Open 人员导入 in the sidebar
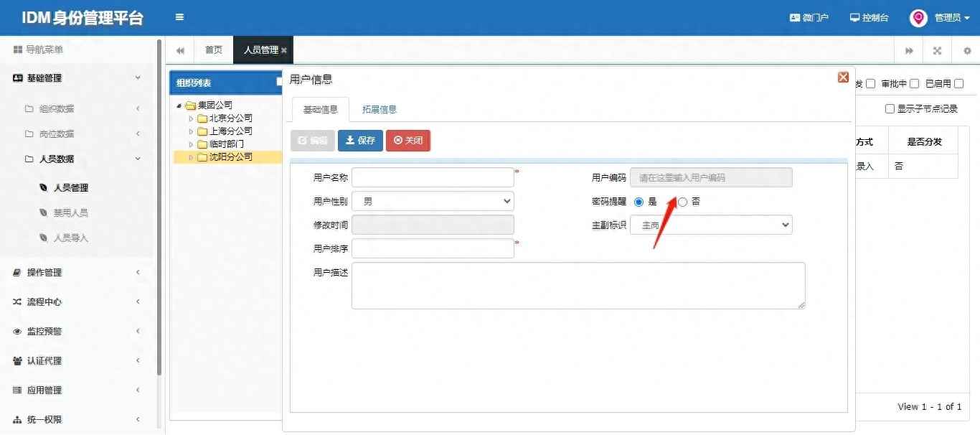Screen dimensions: 980x435 (70, 238)
